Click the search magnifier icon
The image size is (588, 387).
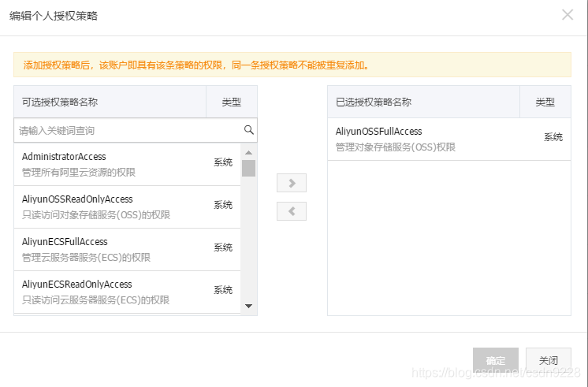(x=248, y=130)
